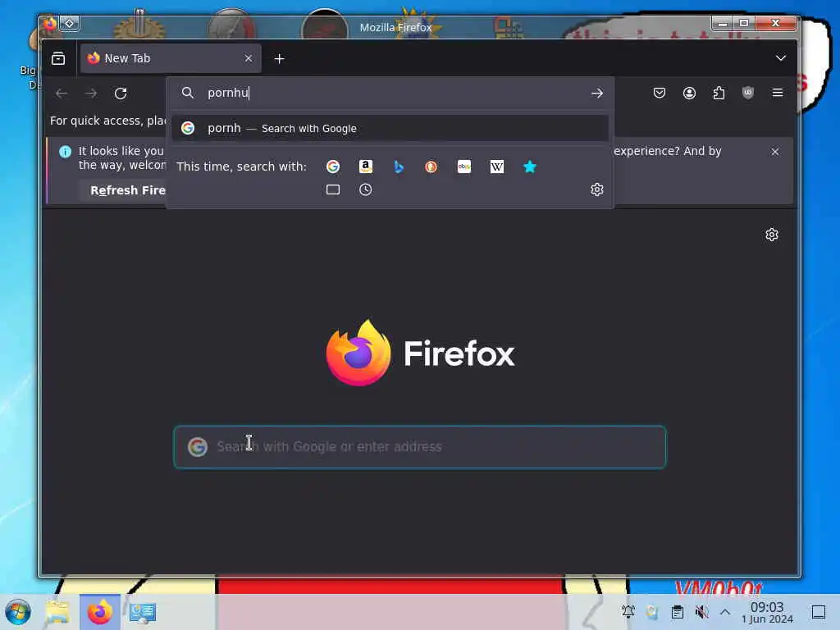Click the show desktop tray button
840x630 pixels.
(819, 612)
